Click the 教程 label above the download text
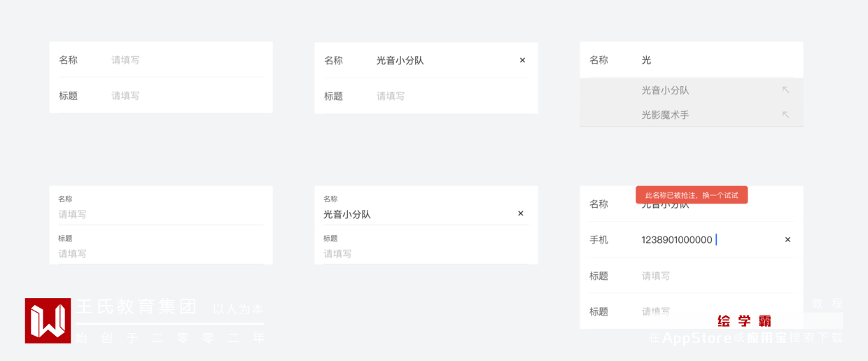Image resolution: width=868 pixels, height=361 pixels. click(827, 303)
